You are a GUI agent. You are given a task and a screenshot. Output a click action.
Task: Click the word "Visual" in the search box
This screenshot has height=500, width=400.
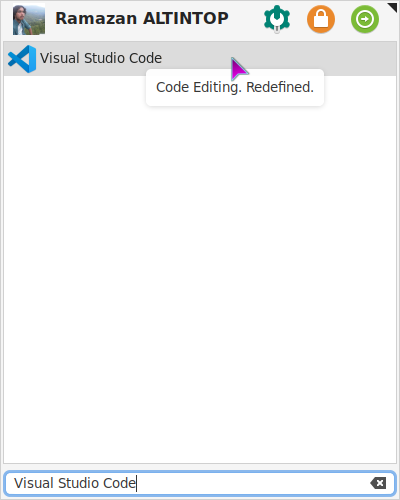pyautogui.click(x=34, y=483)
